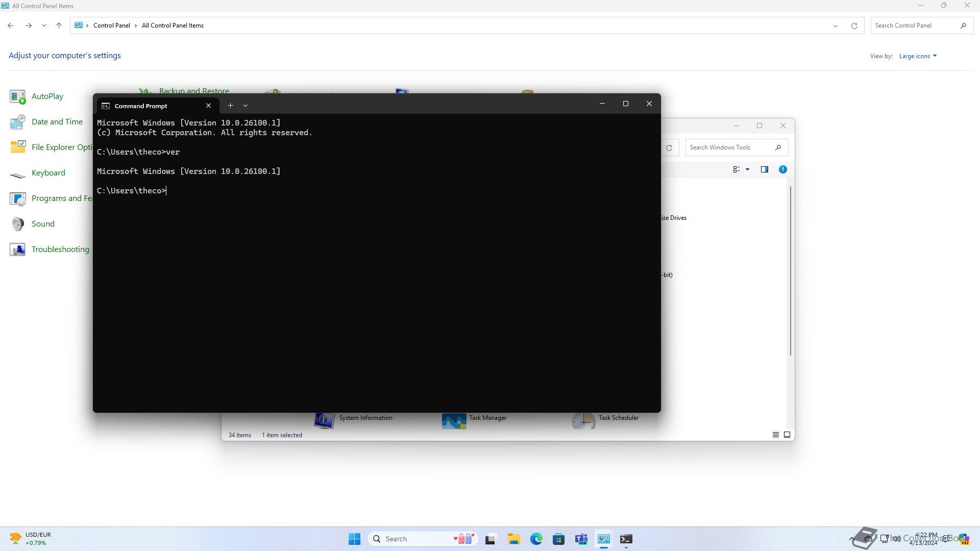This screenshot has width=980, height=551.
Task: Click magnifier icon in Windows Tools search
Action: point(778,147)
